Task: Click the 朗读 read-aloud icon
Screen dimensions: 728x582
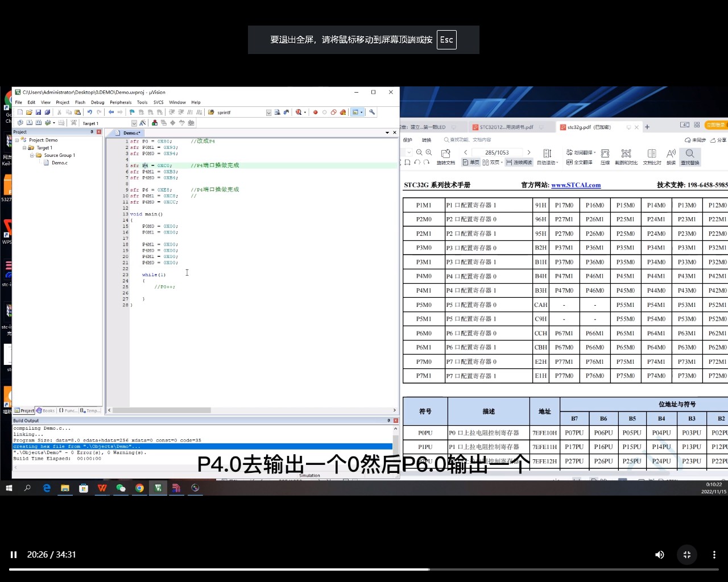Action: (671, 157)
